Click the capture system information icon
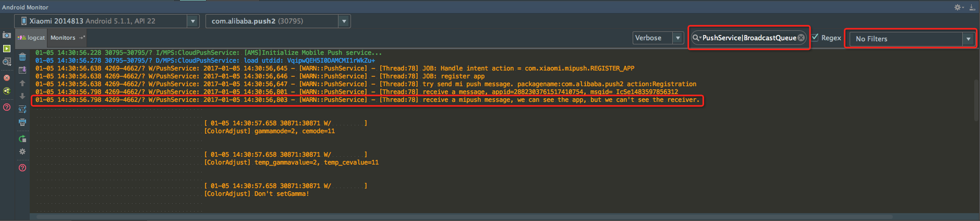 click(7, 62)
